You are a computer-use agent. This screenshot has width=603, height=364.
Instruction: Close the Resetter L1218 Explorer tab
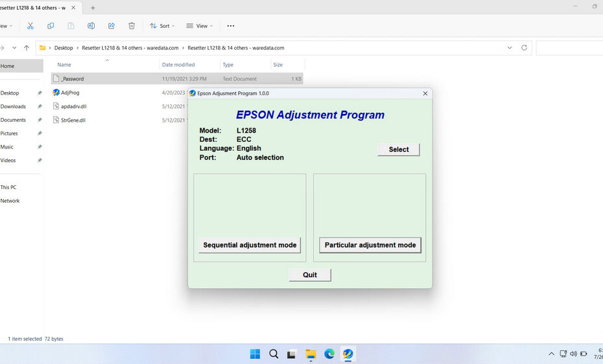click(x=73, y=8)
